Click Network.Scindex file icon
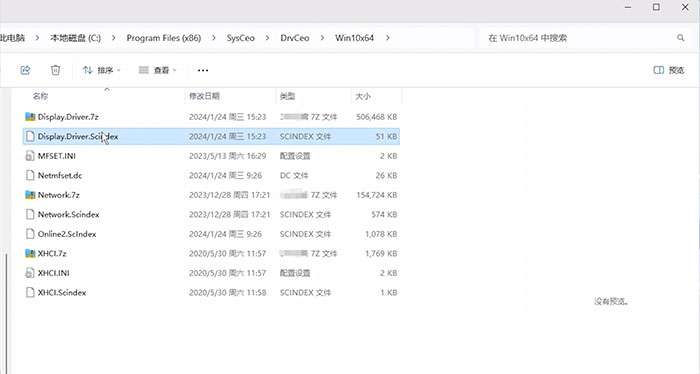This screenshot has width=700, height=374. pyautogui.click(x=30, y=214)
